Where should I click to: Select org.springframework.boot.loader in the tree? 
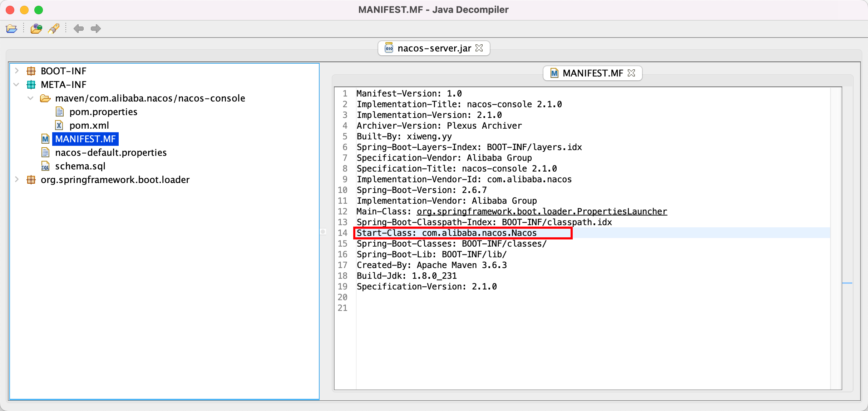pos(115,180)
